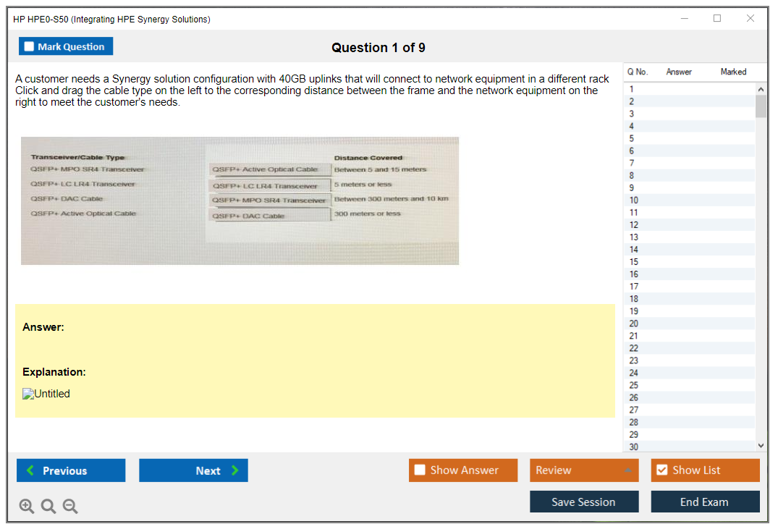The image size is (778, 532).
Task: Select question 5 in the list
Action: (632, 138)
